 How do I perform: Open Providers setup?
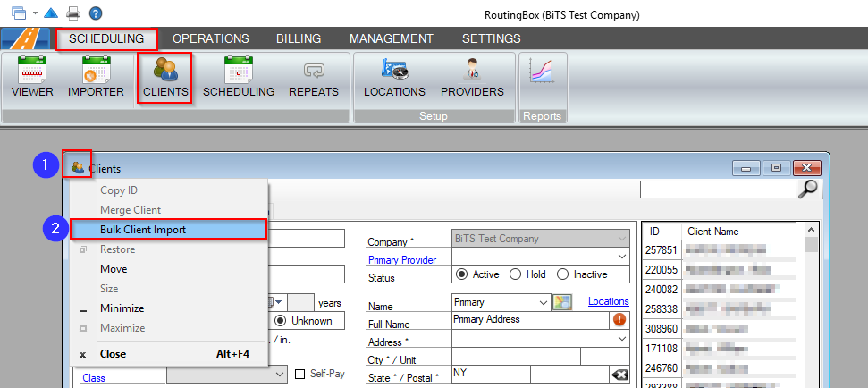point(472,77)
